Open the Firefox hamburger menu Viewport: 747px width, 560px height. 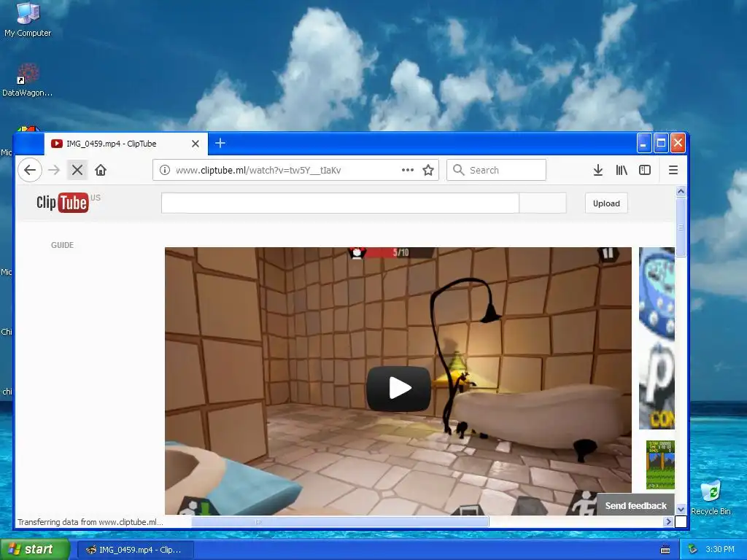coord(673,170)
